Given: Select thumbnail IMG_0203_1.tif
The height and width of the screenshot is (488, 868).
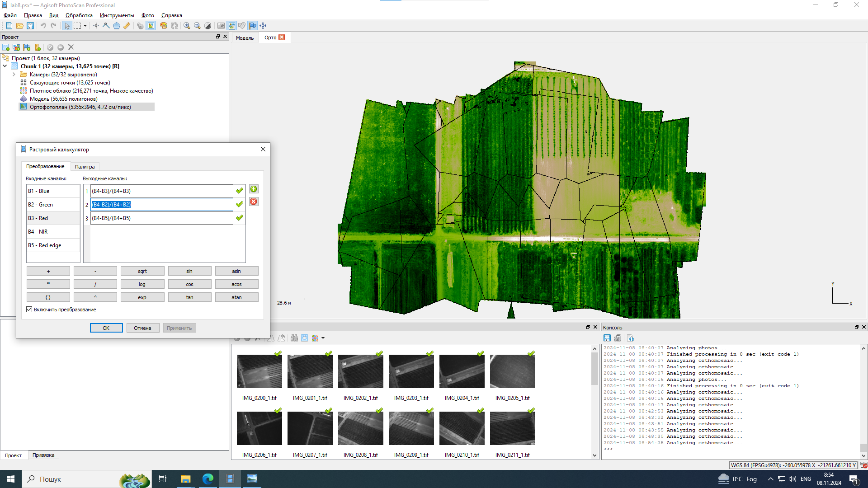Looking at the screenshot, I should [411, 371].
